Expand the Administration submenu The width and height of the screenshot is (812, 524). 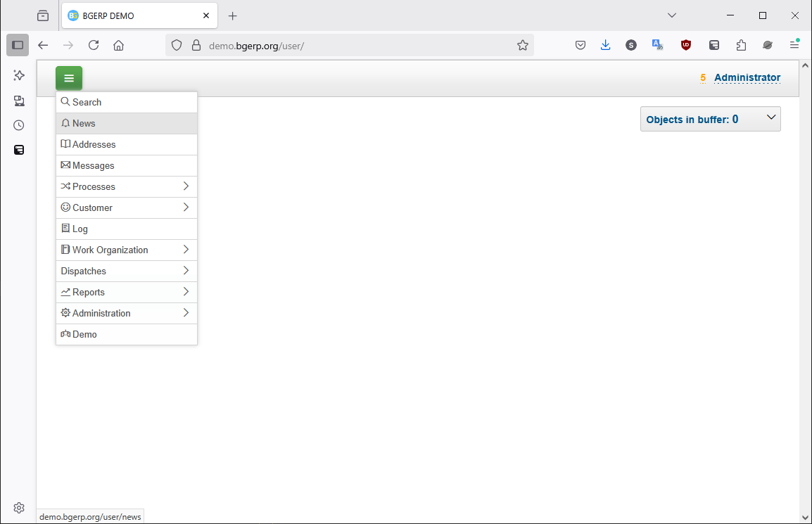pyautogui.click(x=101, y=313)
